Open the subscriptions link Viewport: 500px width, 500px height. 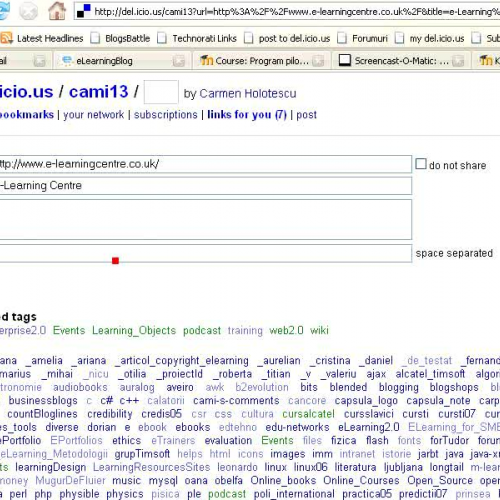(x=166, y=115)
